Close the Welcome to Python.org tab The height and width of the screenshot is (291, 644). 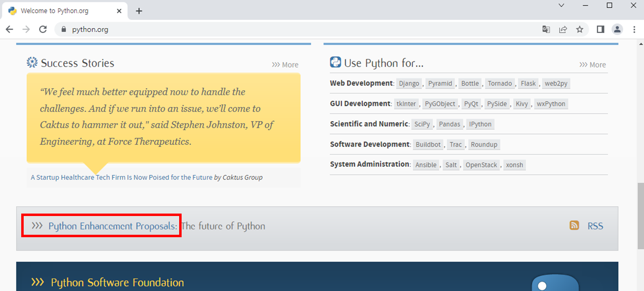[119, 11]
